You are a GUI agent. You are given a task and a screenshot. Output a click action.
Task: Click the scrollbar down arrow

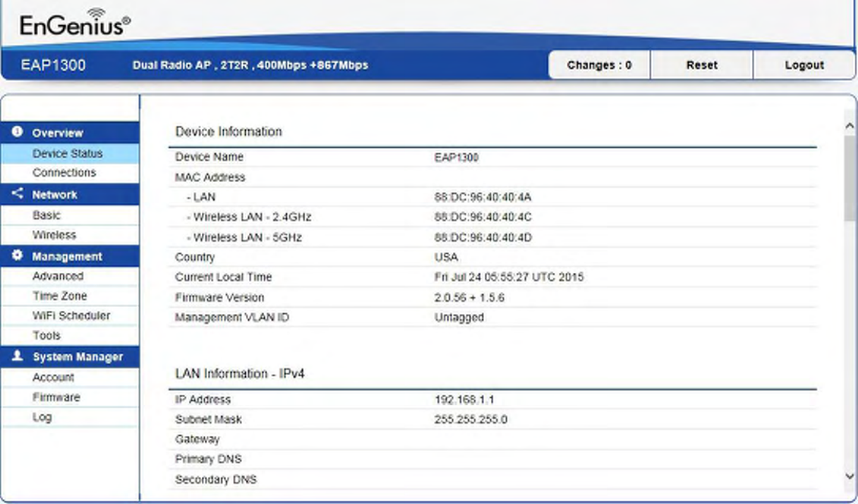pyautogui.click(x=850, y=477)
